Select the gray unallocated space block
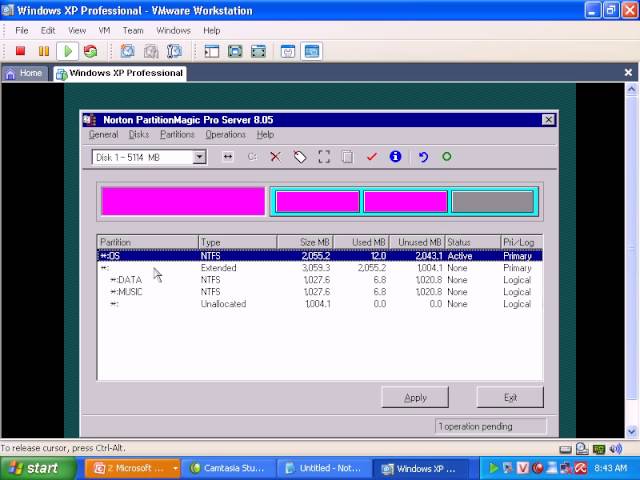 (x=493, y=202)
